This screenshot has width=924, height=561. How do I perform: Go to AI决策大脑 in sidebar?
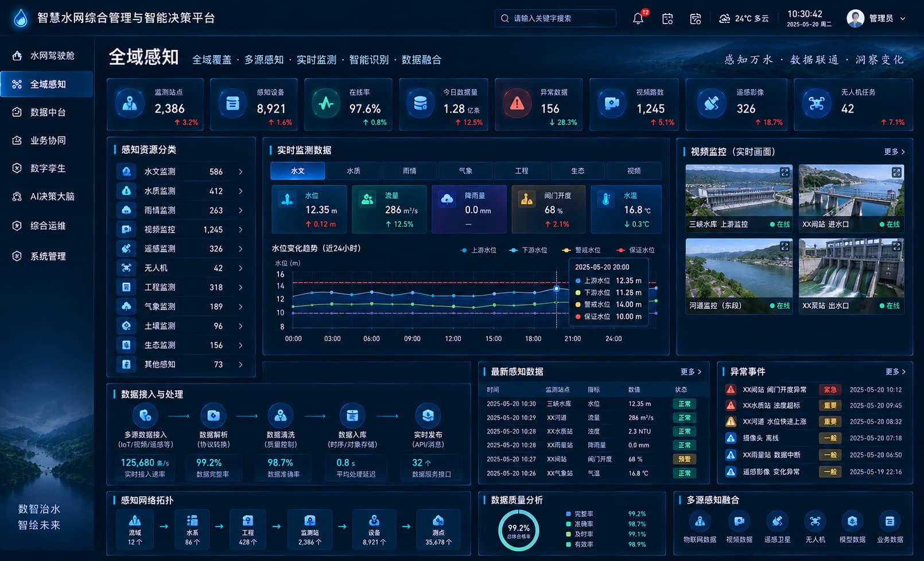tap(47, 196)
